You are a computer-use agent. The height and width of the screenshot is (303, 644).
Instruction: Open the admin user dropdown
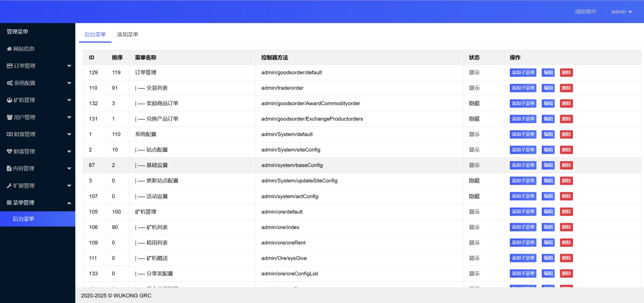point(621,12)
